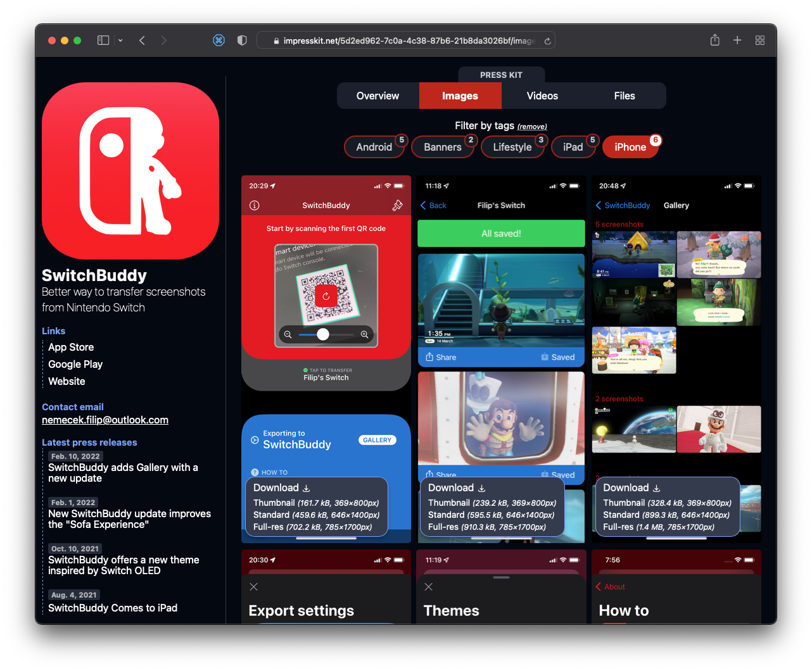
Task: Download Thumbnail 161.7 kB version
Action: point(316,503)
